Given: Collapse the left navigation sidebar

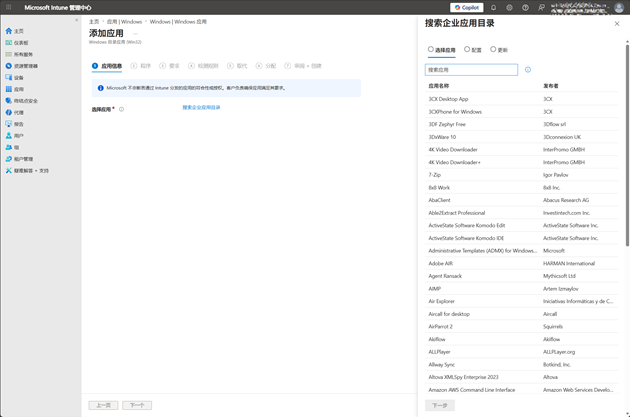Looking at the screenshot, I should point(76,20).
